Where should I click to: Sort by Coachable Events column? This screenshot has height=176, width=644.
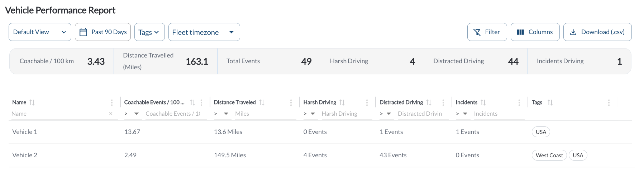pos(192,102)
